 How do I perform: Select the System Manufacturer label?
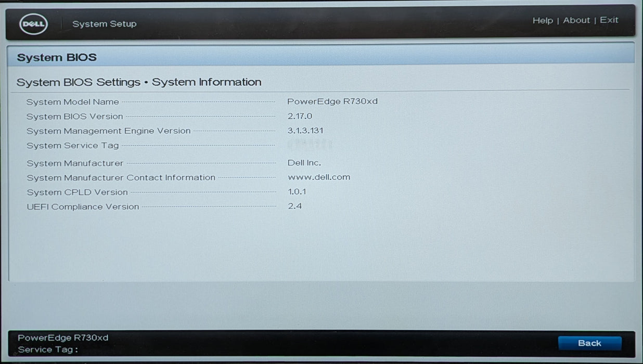point(75,163)
